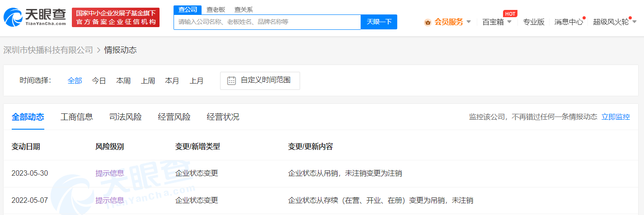This screenshot has height=215, width=644.
Task: Expand the 百宝箱 dropdown arrow
Action: [509, 22]
